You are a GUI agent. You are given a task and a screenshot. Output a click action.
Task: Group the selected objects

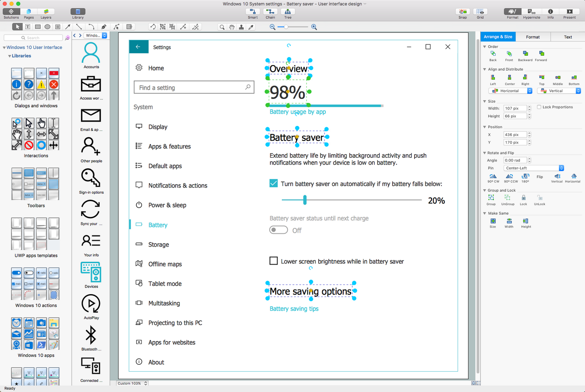click(491, 200)
